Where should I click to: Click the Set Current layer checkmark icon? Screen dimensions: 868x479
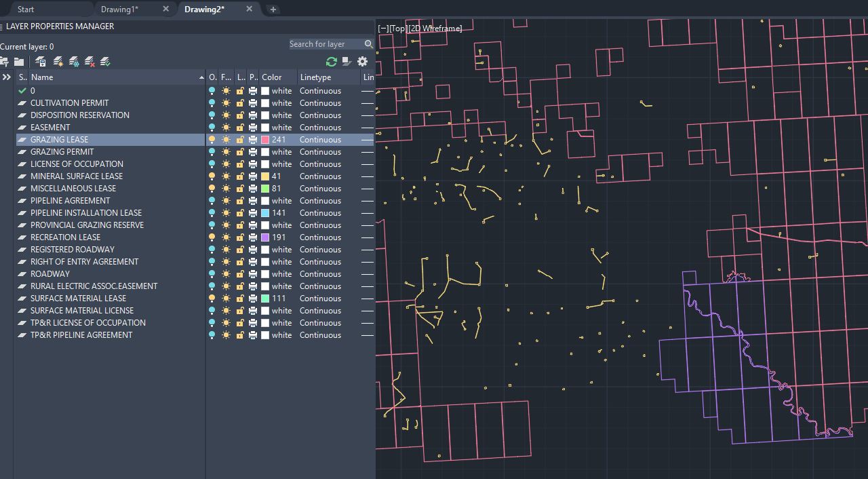(105, 61)
